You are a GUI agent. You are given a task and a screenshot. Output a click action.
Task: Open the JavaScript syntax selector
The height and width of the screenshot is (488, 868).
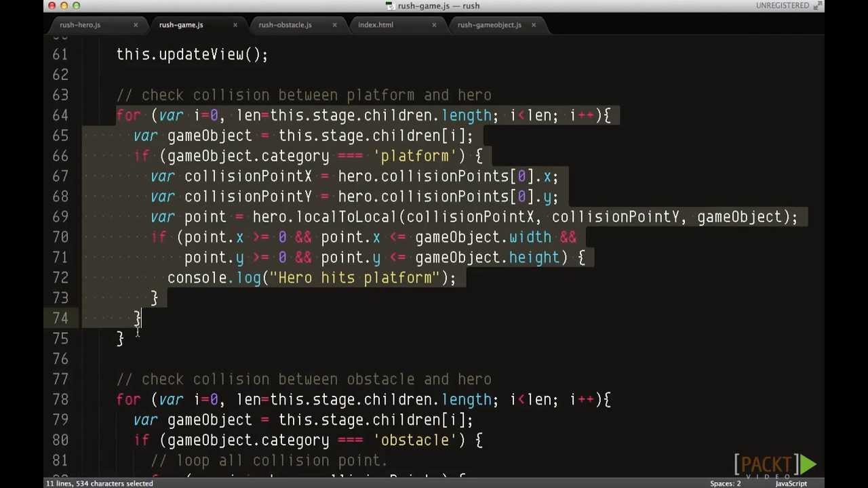point(791,483)
